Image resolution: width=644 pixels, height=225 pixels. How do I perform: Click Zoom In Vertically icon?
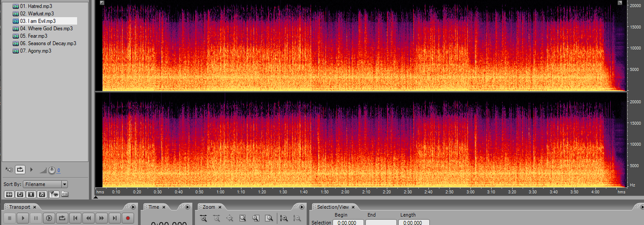[x=284, y=218]
